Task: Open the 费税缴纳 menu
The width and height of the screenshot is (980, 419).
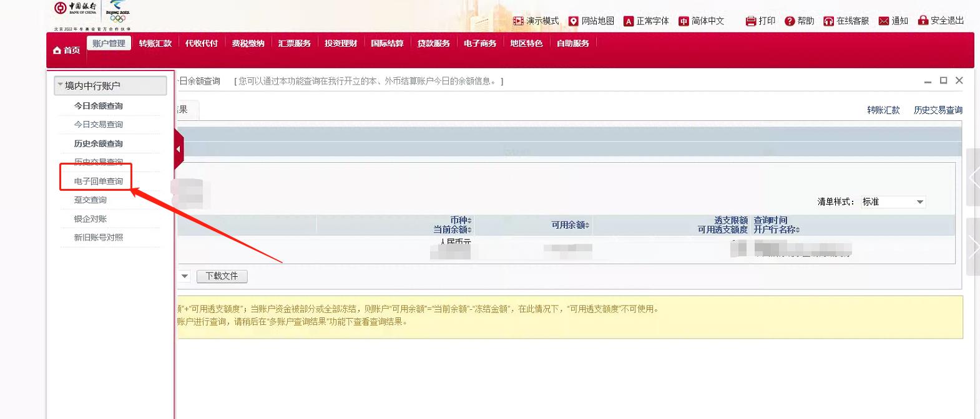Action: (x=248, y=44)
